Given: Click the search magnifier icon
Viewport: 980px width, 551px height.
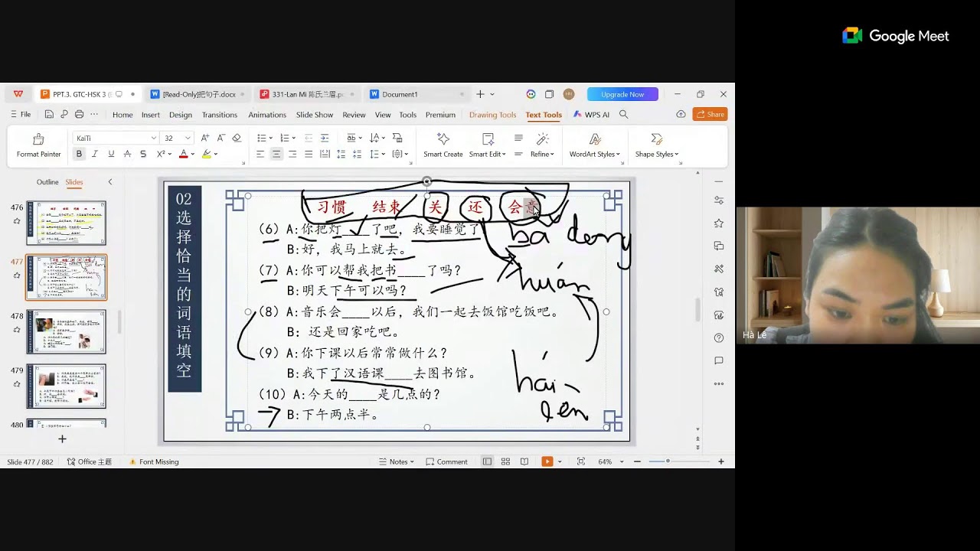Looking at the screenshot, I should [623, 115].
